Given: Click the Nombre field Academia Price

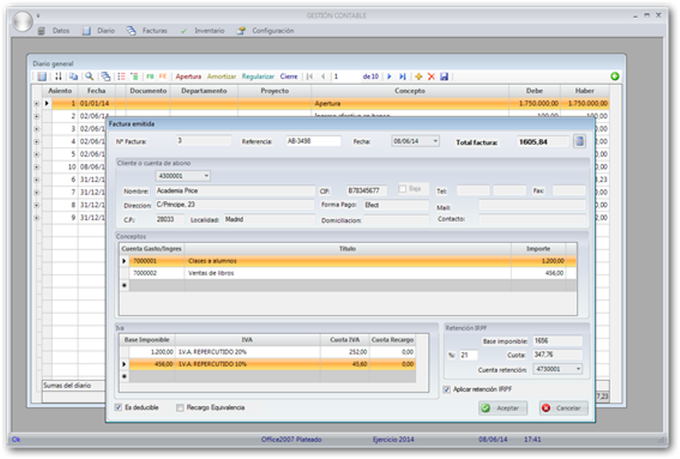Looking at the screenshot, I should tap(235, 191).
